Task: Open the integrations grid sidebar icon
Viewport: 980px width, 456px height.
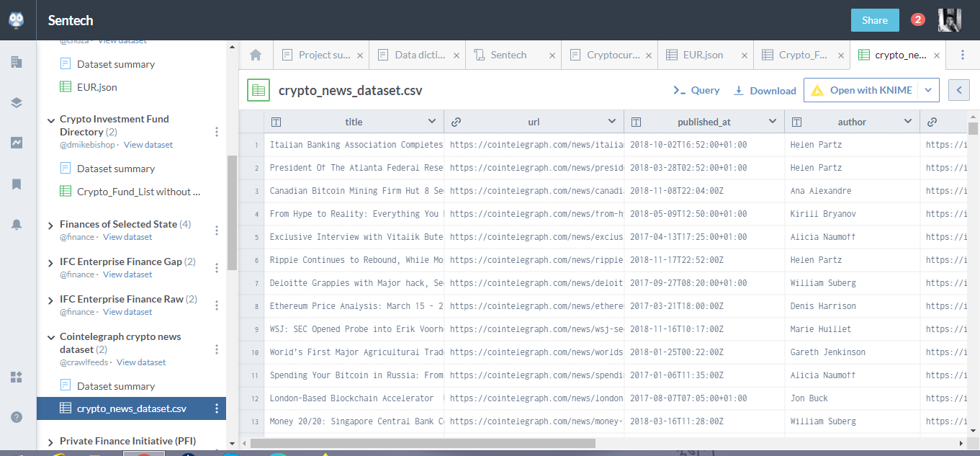Action: coord(17,377)
